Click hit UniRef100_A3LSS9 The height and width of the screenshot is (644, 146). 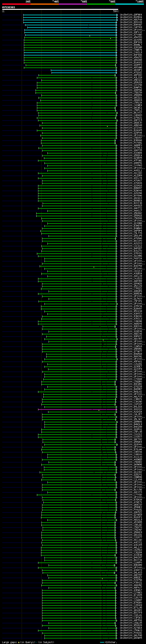click(131, 77)
